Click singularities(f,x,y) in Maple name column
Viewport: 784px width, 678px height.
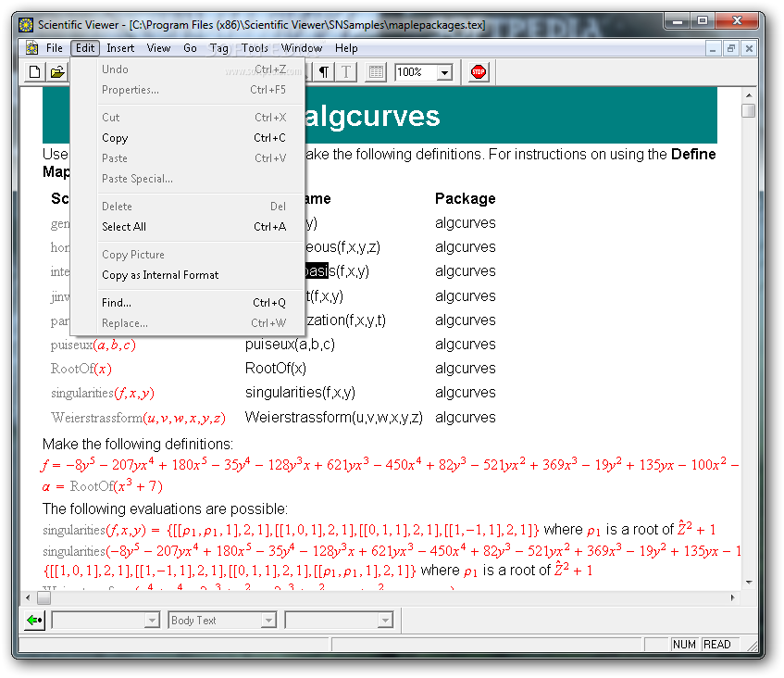click(300, 393)
